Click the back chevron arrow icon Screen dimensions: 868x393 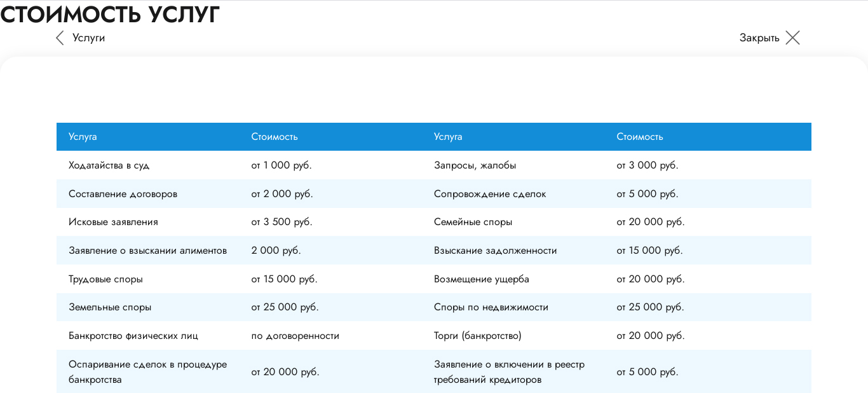(x=60, y=38)
